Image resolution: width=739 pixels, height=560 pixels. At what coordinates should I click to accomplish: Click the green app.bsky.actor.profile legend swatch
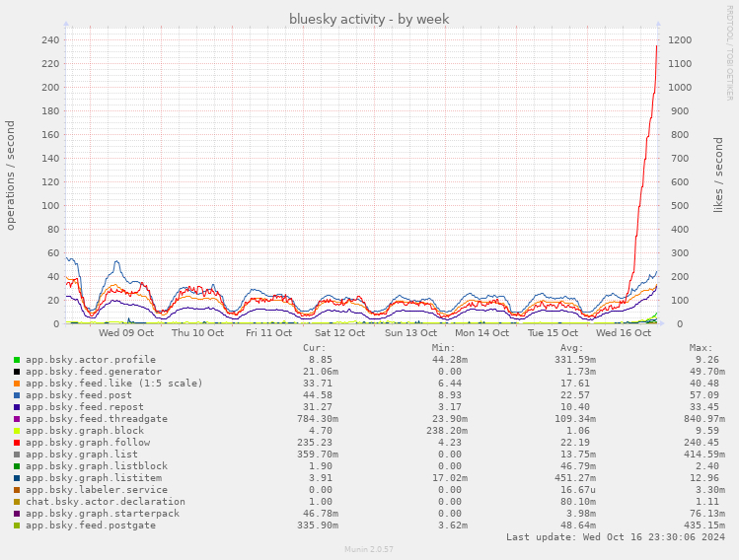tap(17, 360)
